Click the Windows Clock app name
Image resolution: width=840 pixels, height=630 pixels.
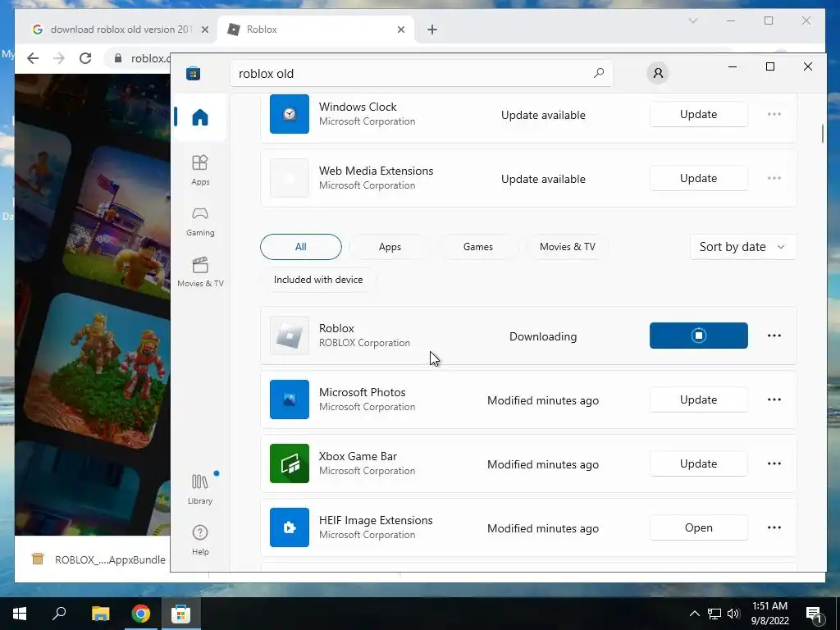click(358, 107)
